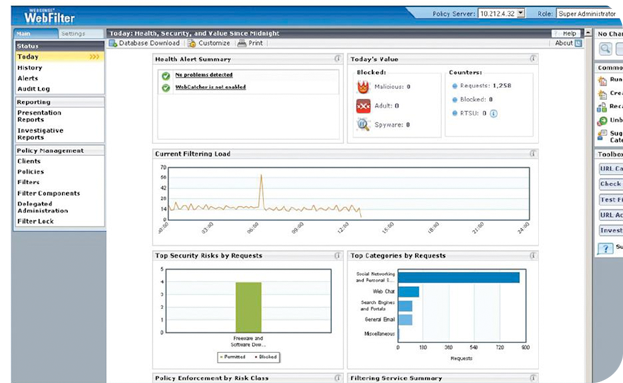Click the scroll-up arrow of content pane
This screenshot has width=623, height=383.
click(588, 32)
